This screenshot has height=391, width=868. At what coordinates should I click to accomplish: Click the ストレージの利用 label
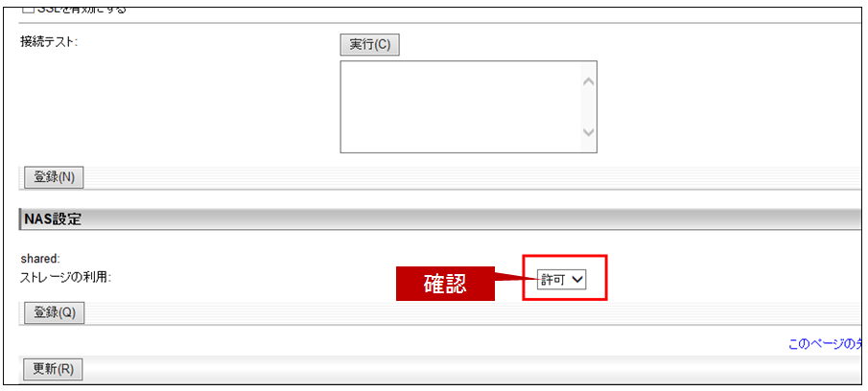[x=66, y=278]
